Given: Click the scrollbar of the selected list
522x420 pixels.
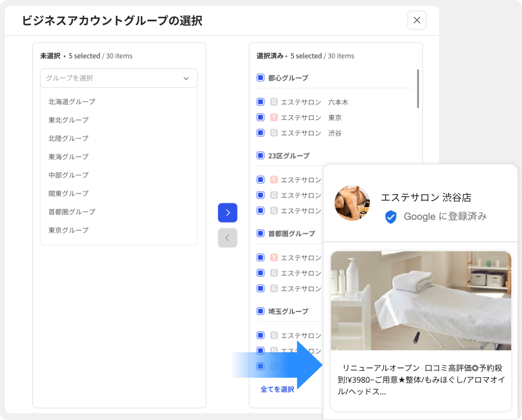Looking at the screenshot, I should pos(418,88).
